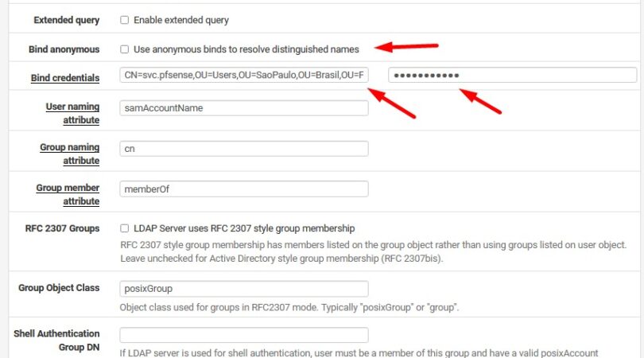Click the Group naming attribute label
The height and width of the screenshot is (358, 644).
click(x=70, y=154)
